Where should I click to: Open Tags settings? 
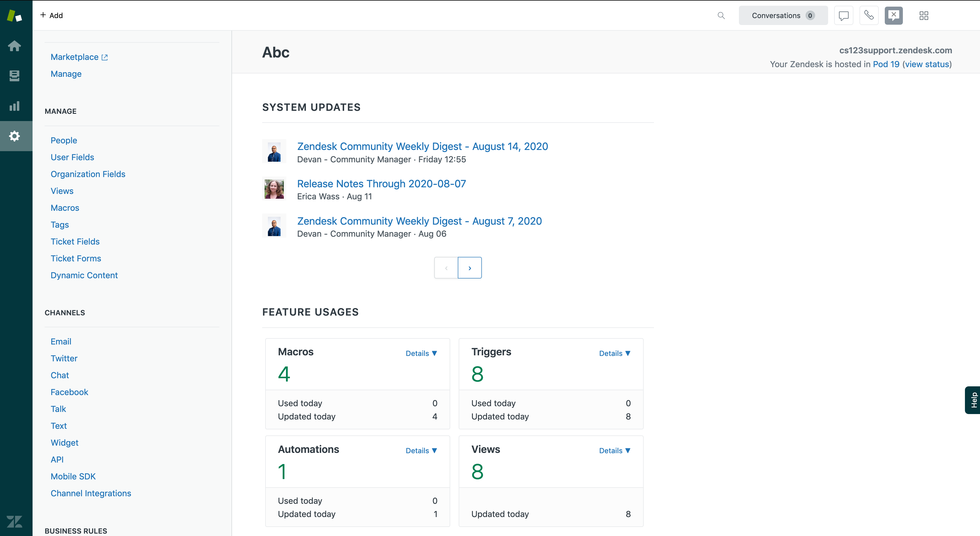(60, 225)
